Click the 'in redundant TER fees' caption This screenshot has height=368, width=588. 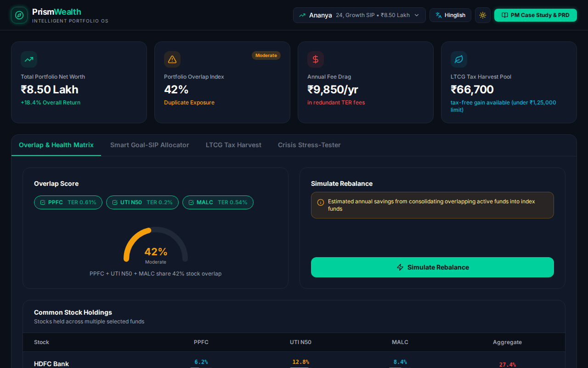point(336,103)
